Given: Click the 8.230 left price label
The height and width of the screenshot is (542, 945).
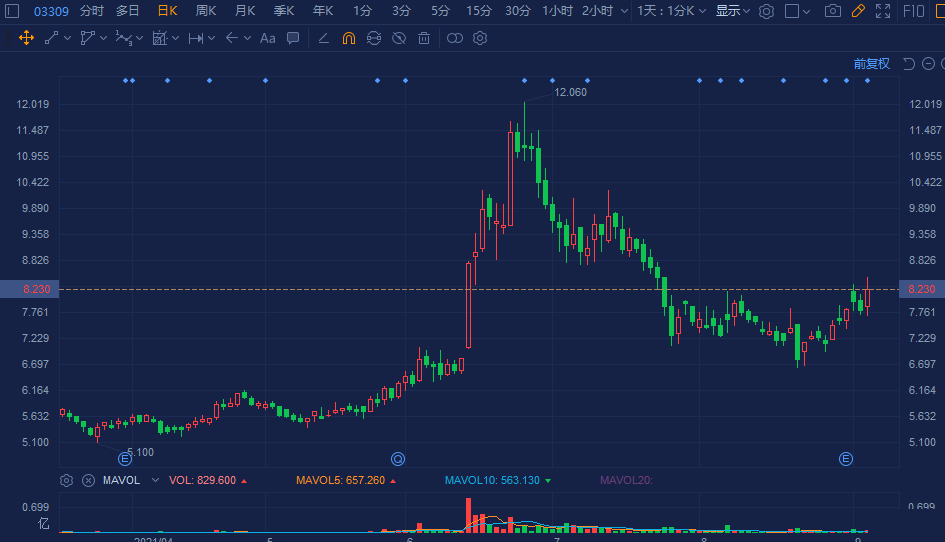Looking at the screenshot, I should click(x=30, y=289).
